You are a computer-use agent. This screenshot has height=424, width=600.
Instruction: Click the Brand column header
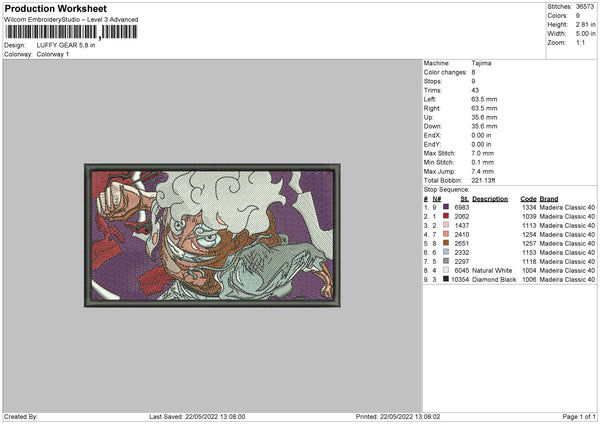click(549, 199)
